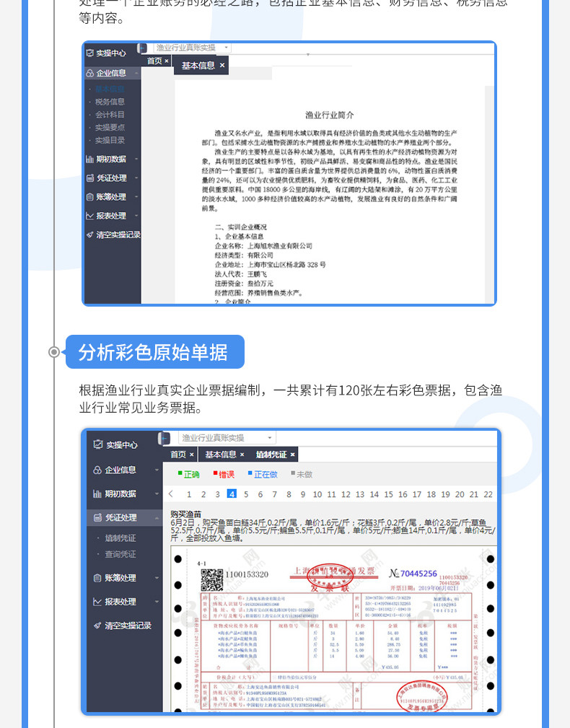Expand 凭证处理 arrow in 渔业行业简介 screenshot
The image size is (570, 728).
(136, 177)
